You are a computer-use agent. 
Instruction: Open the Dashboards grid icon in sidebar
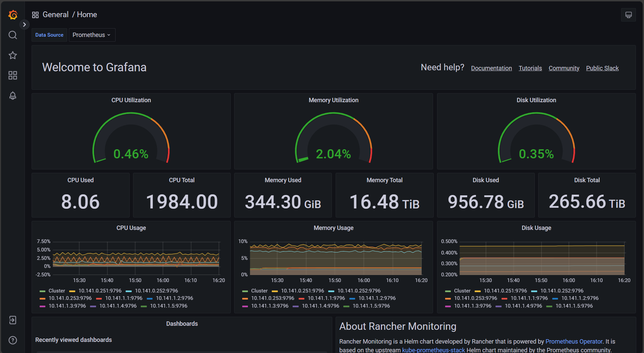[12, 75]
